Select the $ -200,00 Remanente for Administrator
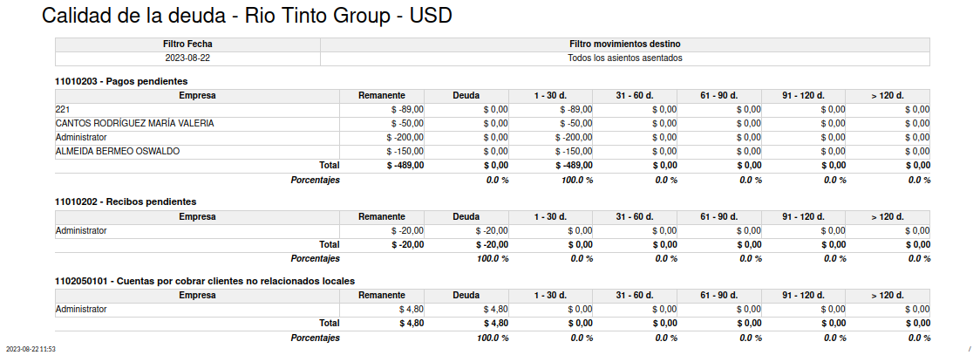Screen dimensions: 980x362 coord(407,138)
